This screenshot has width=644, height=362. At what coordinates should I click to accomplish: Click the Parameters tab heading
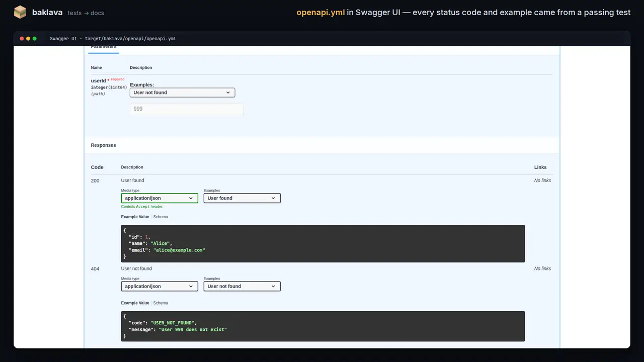(x=104, y=47)
